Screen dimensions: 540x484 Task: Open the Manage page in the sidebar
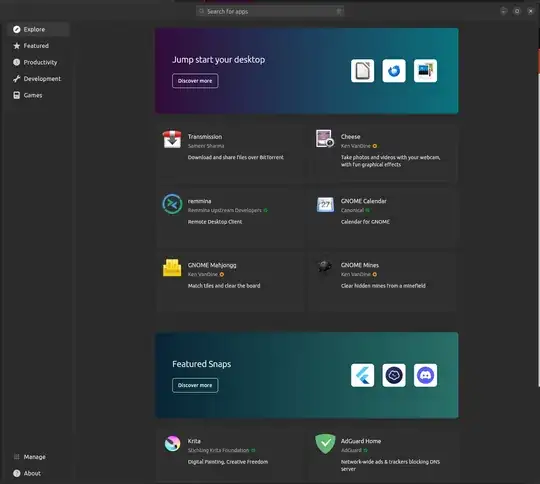38,457
